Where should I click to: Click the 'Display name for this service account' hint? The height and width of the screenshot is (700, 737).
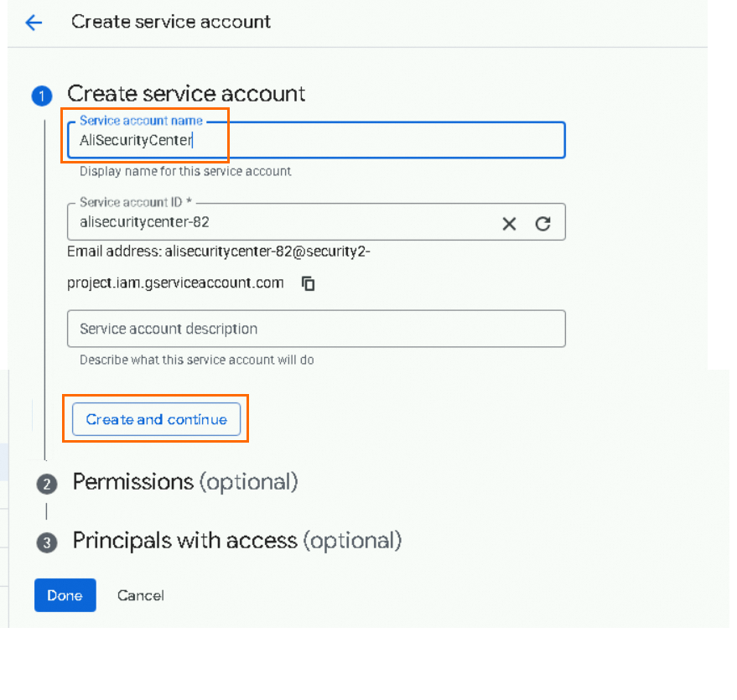point(185,171)
